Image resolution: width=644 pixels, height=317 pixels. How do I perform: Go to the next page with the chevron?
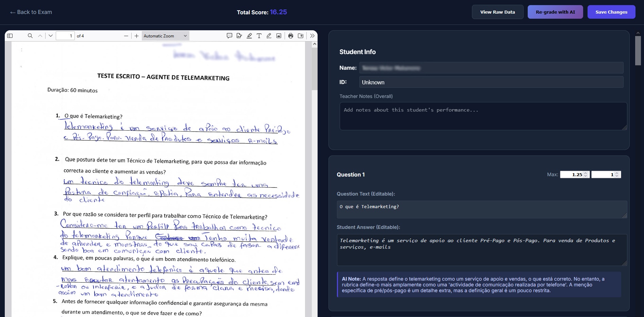(x=50, y=35)
